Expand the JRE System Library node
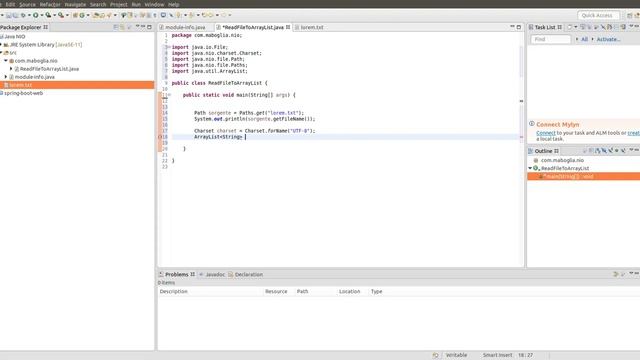 (x=1, y=44)
